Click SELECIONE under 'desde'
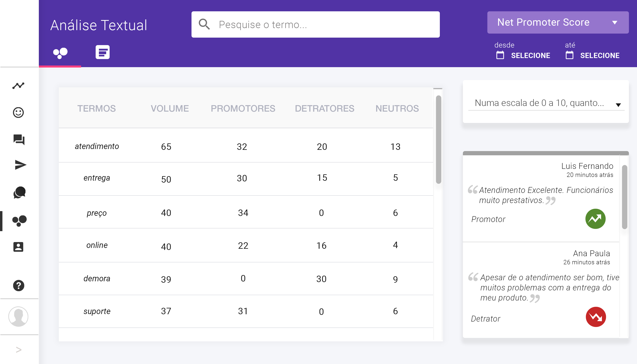Image resolution: width=637 pixels, height=364 pixels. [531, 55]
